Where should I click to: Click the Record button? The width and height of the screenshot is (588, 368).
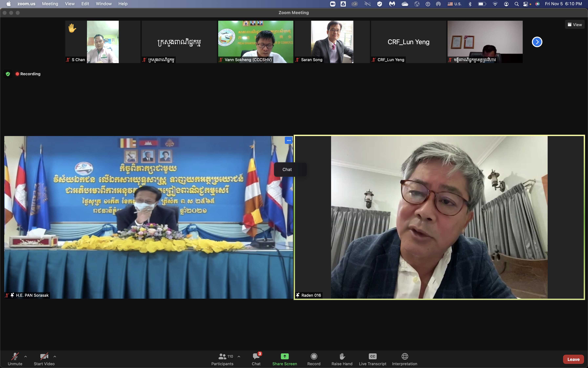click(x=314, y=359)
